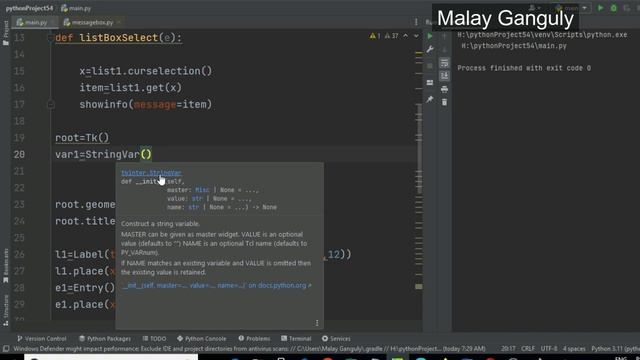Open the Version Control tool window
The height and width of the screenshot is (360, 640).
(x=41, y=339)
